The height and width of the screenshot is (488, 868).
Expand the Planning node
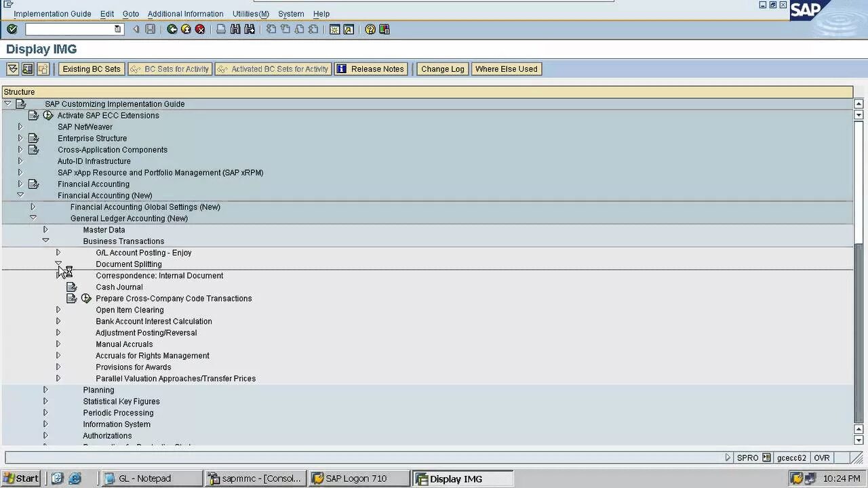click(x=45, y=390)
